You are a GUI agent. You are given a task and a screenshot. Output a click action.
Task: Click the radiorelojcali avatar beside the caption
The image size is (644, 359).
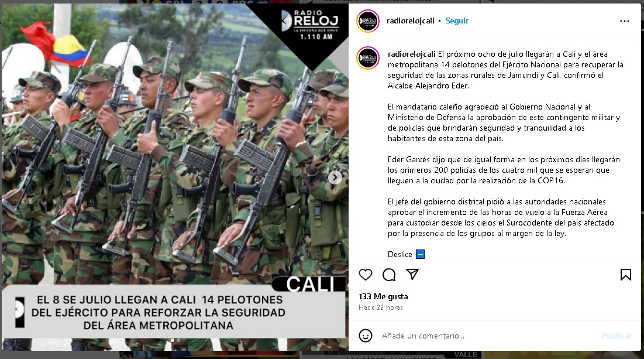click(367, 57)
